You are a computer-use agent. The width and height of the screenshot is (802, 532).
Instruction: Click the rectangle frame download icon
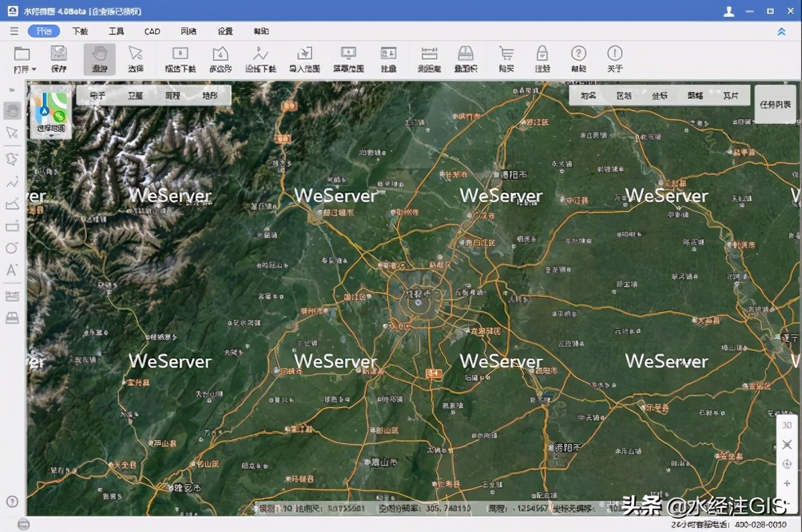coord(180,54)
